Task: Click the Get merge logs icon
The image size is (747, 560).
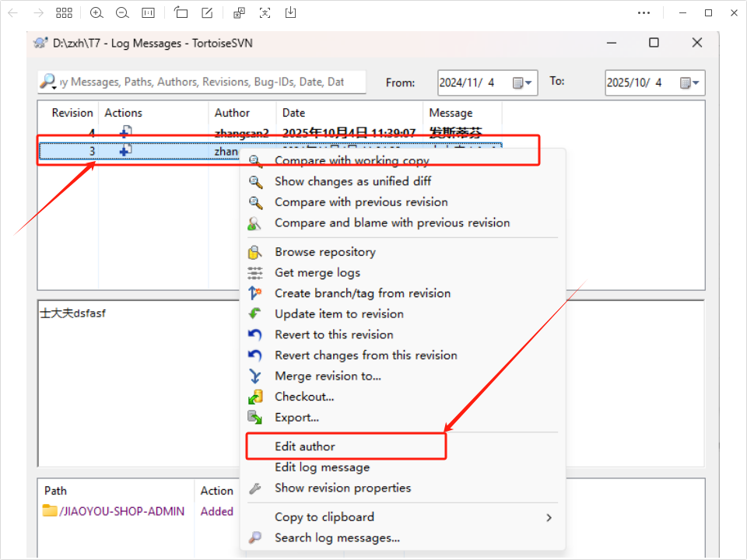Action: click(255, 273)
